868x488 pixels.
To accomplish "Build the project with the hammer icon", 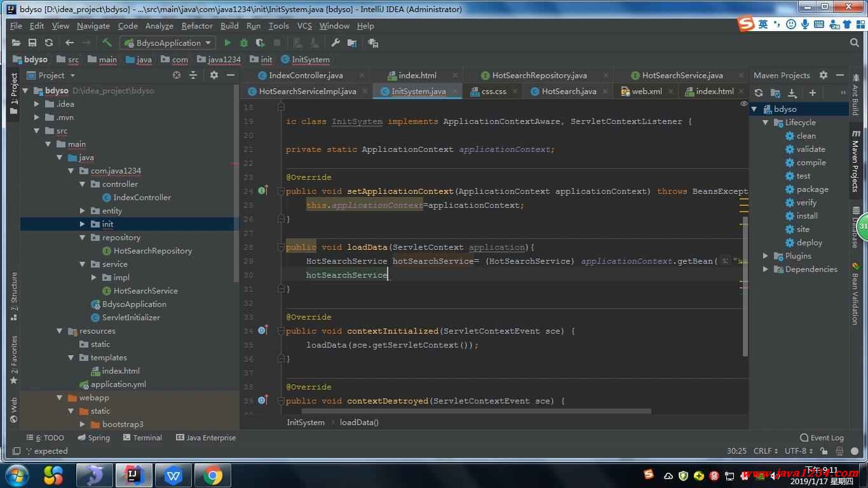I will [107, 43].
